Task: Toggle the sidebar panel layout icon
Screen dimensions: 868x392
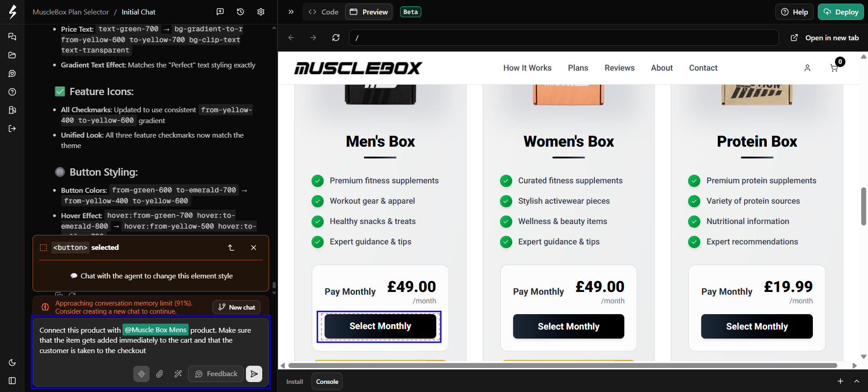Action: (x=12, y=381)
